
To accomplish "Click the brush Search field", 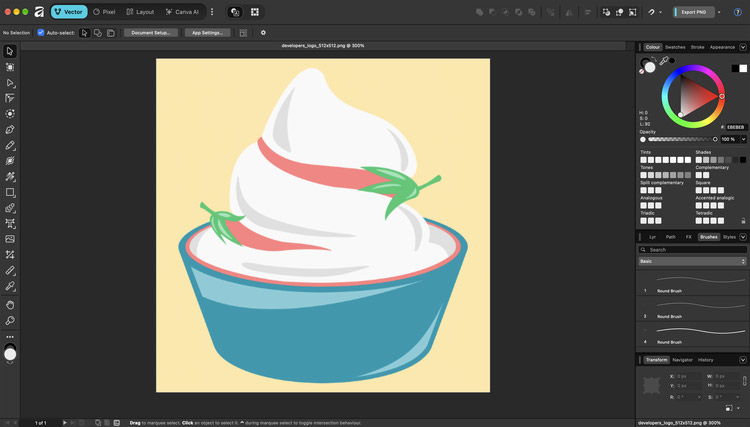I will click(692, 250).
